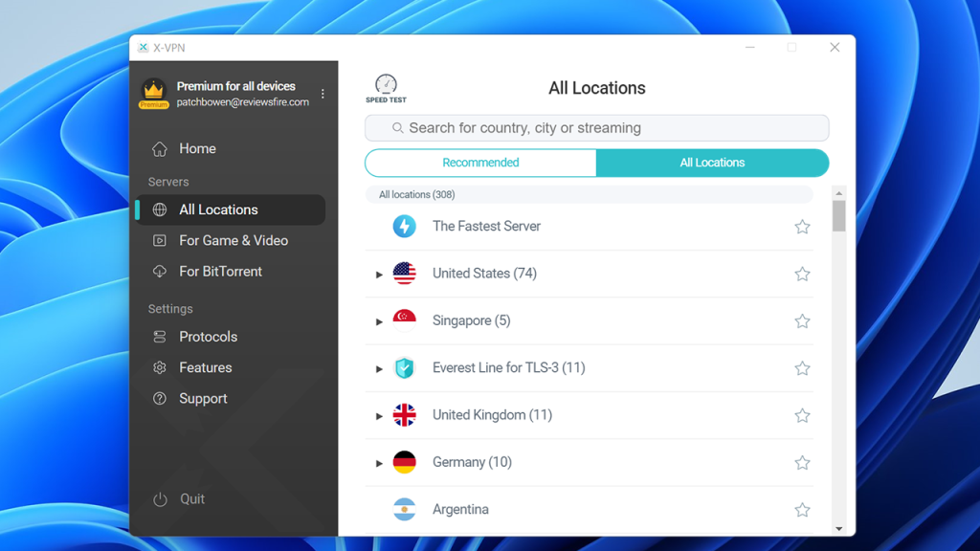Viewport: 980px width, 551px height.
Task: Click 'Premium for all devices' label
Action: (x=235, y=86)
